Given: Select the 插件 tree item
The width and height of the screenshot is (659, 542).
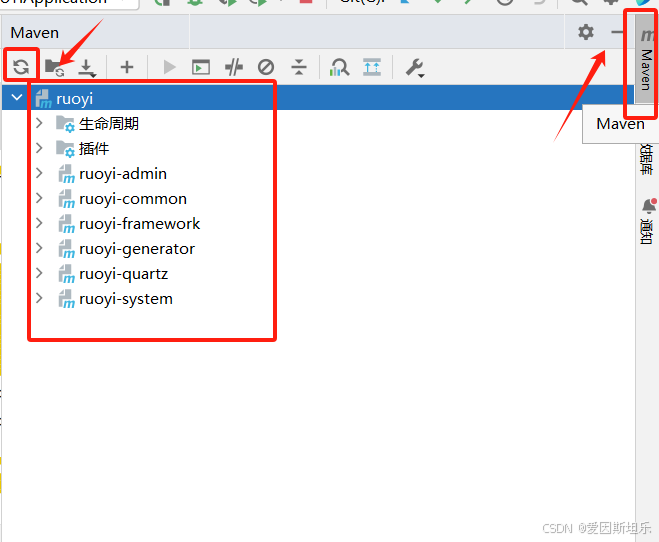Looking at the screenshot, I should pos(94,148).
